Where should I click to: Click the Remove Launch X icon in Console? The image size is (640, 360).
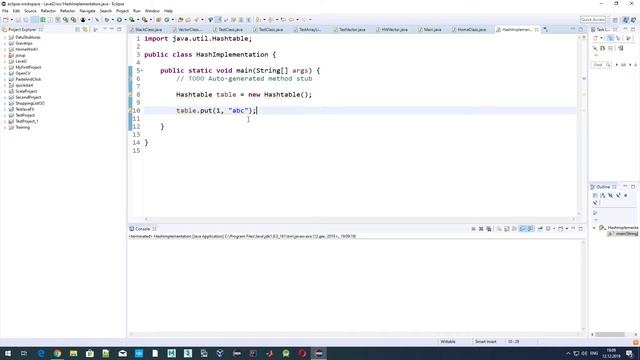point(481,229)
